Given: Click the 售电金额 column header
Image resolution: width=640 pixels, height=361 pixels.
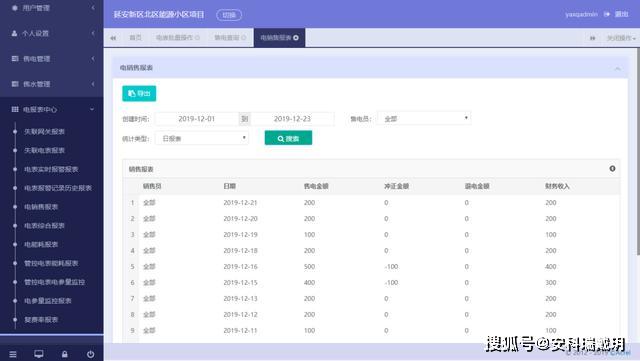Looking at the screenshot, I should tap(316, 186).
